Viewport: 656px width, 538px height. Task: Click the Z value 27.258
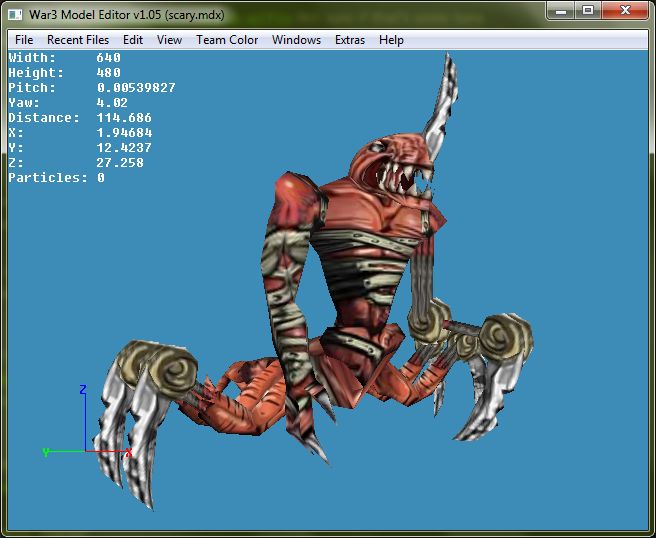point(120,163)
